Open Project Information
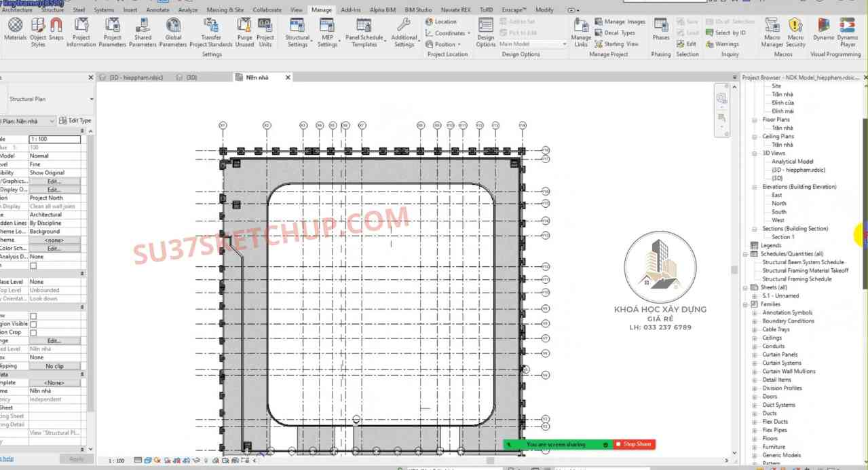The width and height of the screenshot is (868, 470). 81,32
